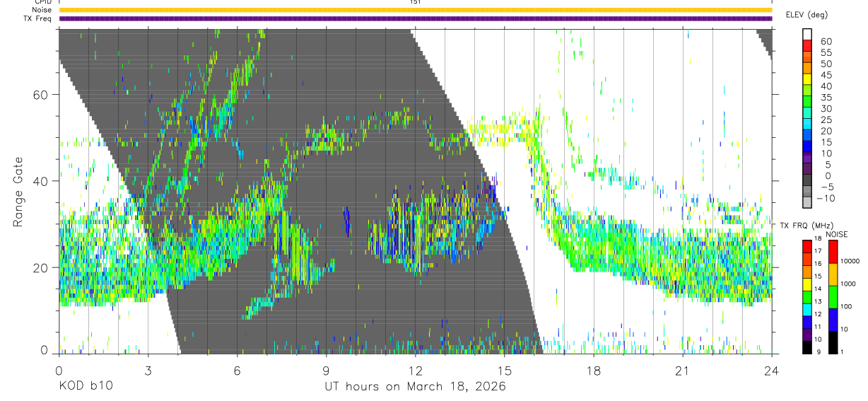
Task: Select the orange swatch in NOISE colorbar
Action: [833, 274]
